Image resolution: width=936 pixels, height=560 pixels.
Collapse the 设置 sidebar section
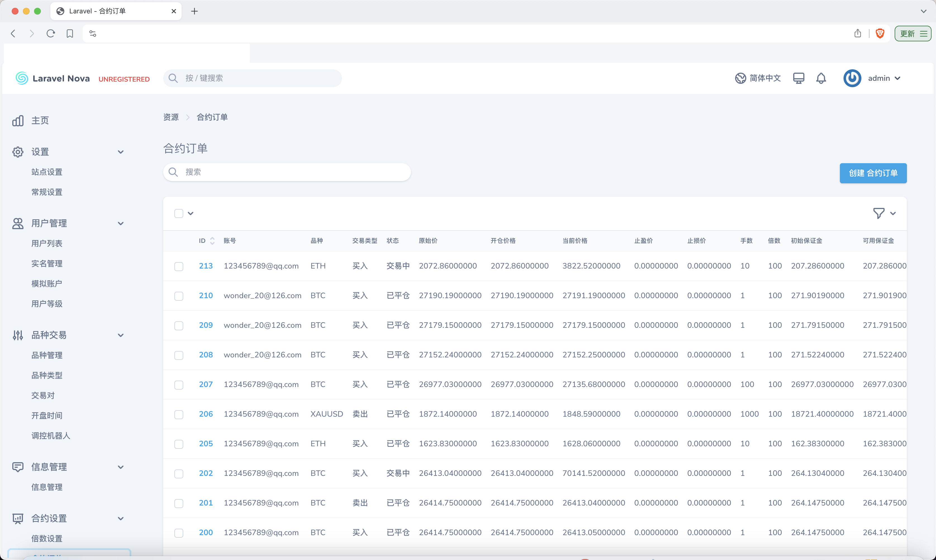click(121, 152)
